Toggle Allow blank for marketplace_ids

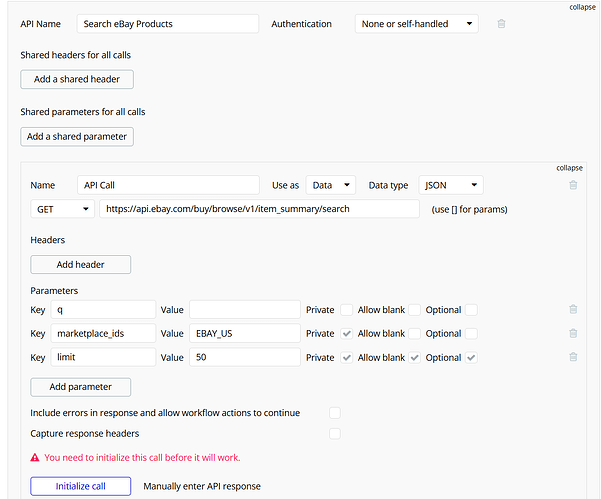[414, 333]
